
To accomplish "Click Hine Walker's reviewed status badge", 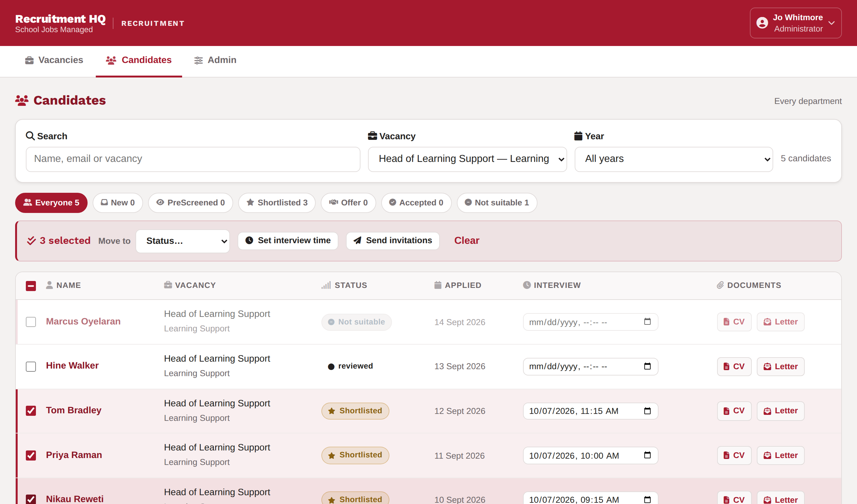I will coord(350,366).
